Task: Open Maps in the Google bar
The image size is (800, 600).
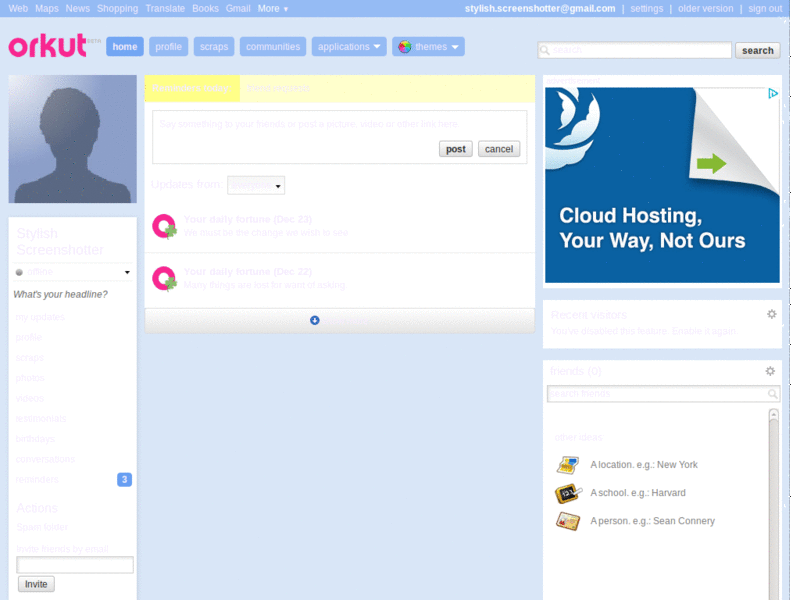Action: tap(47, 9)
